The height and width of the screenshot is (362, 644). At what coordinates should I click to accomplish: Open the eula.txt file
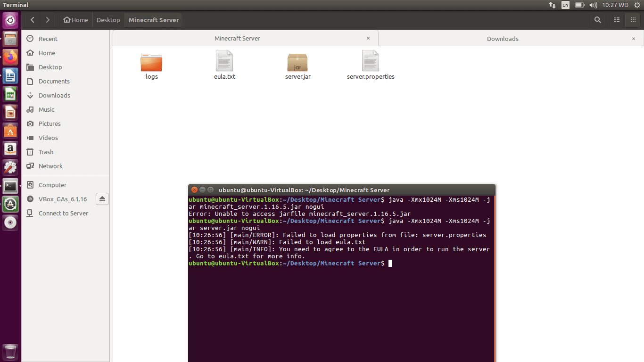click(224, 65)
